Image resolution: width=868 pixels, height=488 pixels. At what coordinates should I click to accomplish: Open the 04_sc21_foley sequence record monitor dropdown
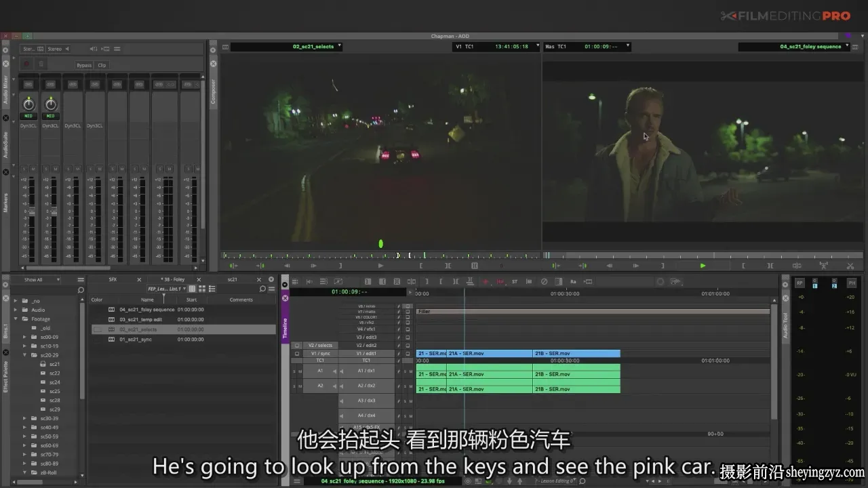point(847,46)
